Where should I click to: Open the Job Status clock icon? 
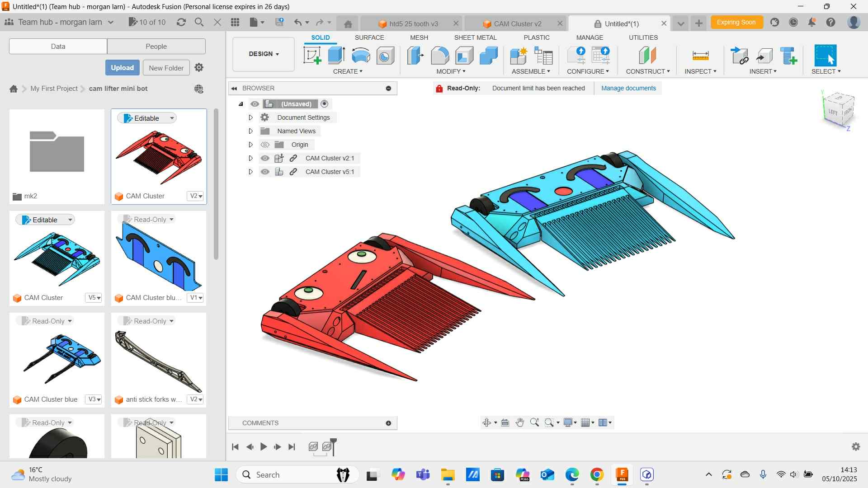(x=793, y=22)
